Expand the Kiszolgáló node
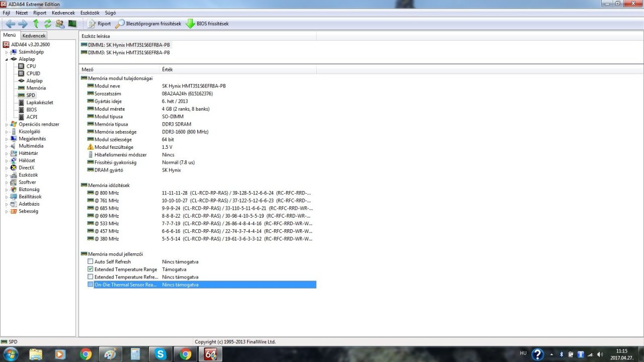644x362 pixels. pos(7,132)
